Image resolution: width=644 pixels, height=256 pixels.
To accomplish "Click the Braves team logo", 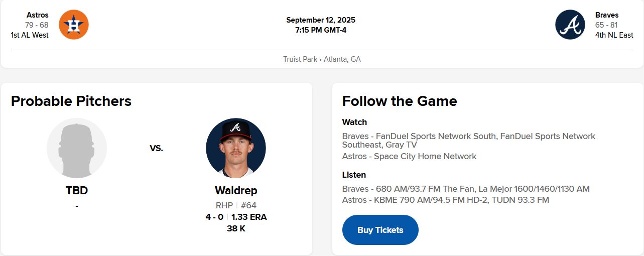I will click(570, 25).
